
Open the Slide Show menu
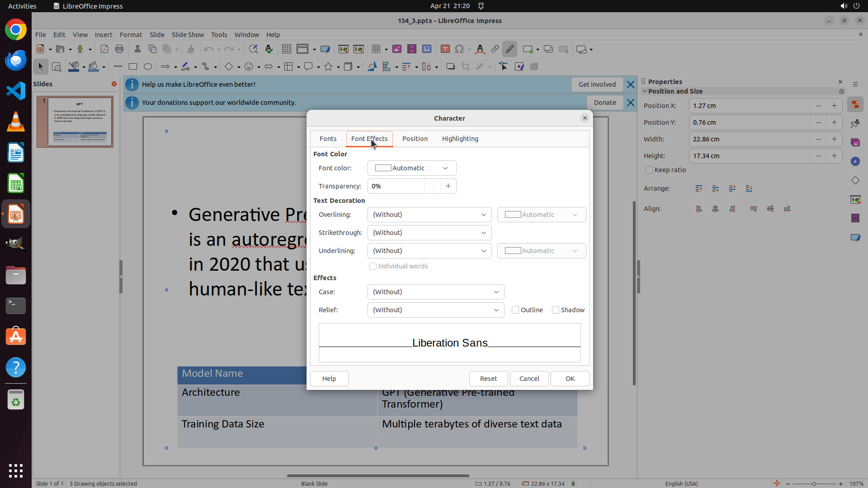point(188,35)
